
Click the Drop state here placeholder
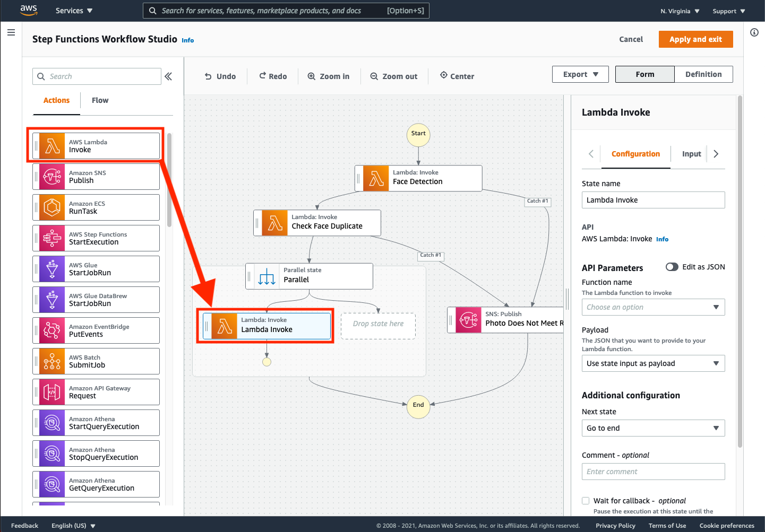click(378, 326)
